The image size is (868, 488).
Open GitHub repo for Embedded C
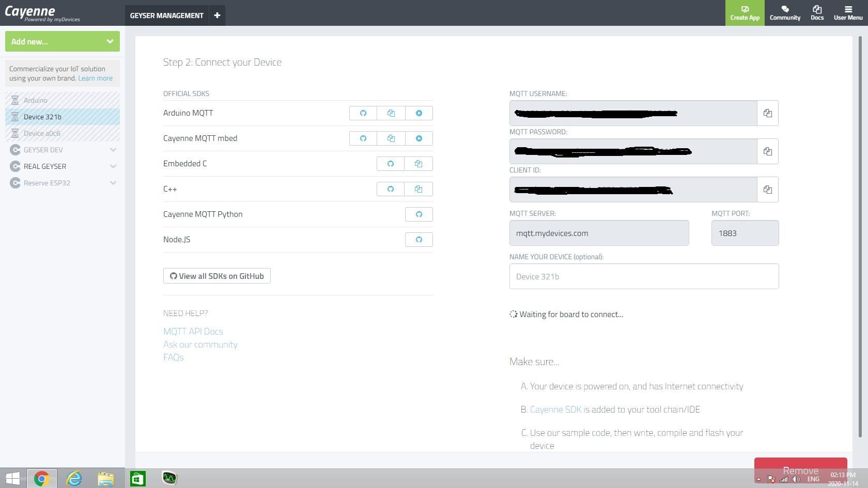(x=391, y=164)
